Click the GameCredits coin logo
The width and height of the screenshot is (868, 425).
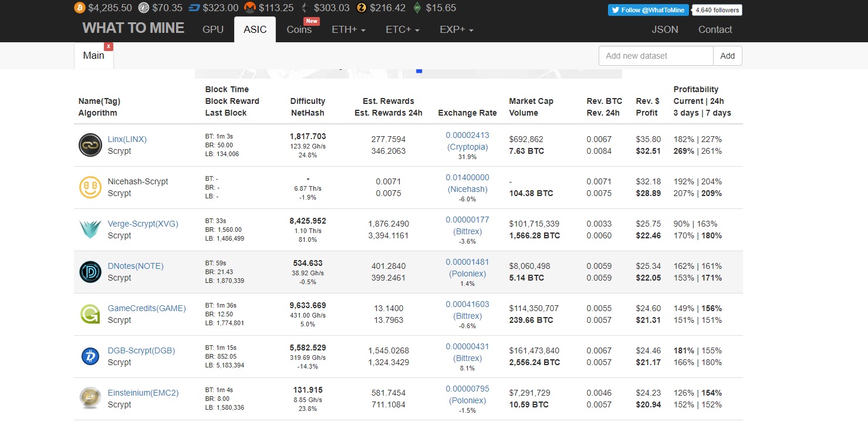tap(90, 314)
